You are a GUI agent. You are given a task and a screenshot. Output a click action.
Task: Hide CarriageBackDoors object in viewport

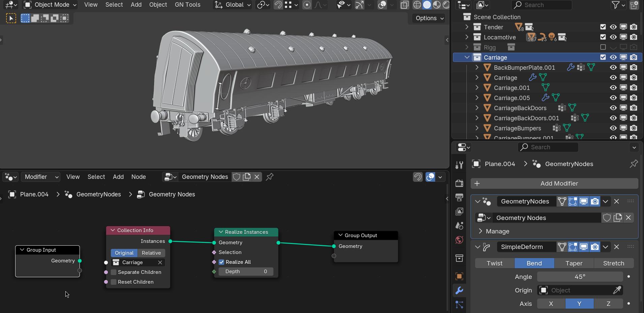click(613, 108)
